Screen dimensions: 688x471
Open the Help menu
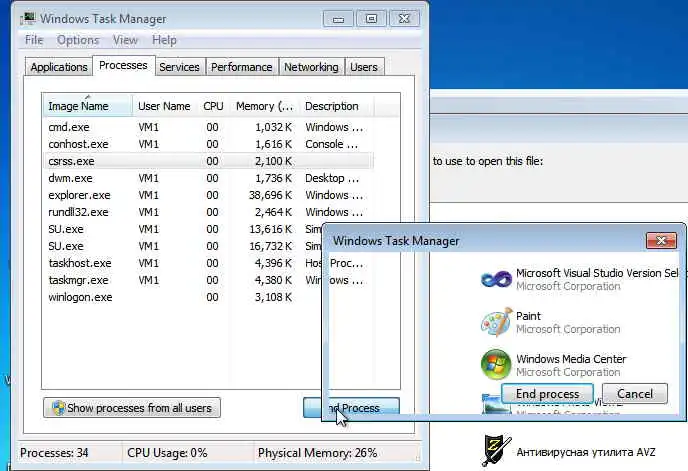coord(164,40)
